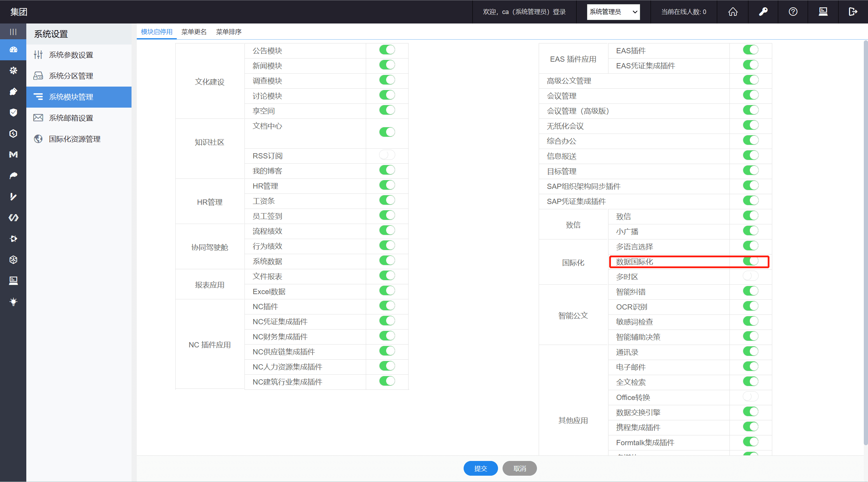Toggle the Formtalk集成插件 switch
The image size is (868, 482).
tap(751, 442)
